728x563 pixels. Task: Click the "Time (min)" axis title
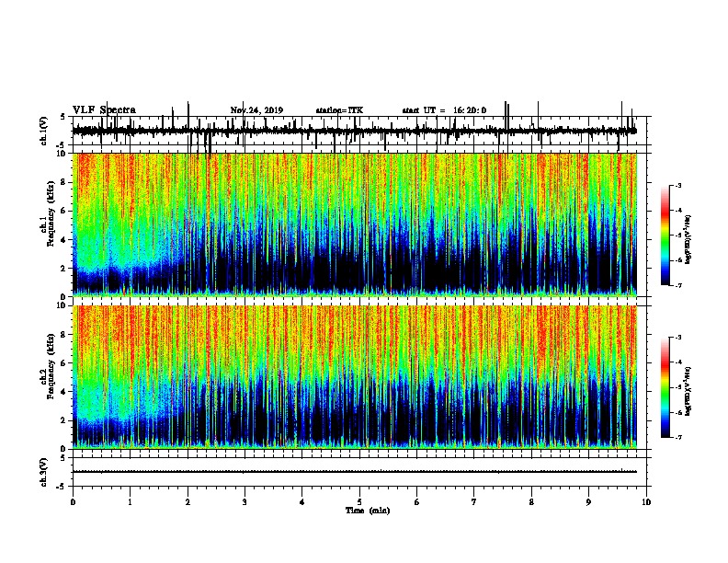click(368, 511)
